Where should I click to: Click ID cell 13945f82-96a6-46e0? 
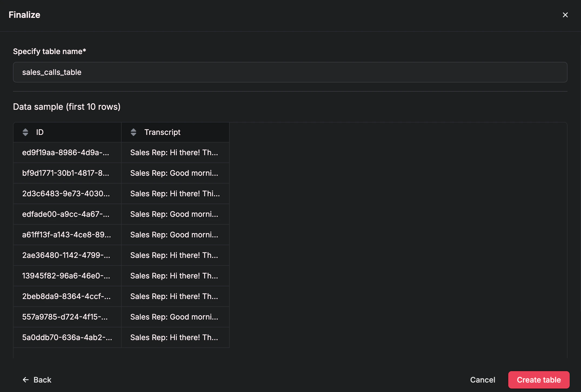(x=66, y=276)
